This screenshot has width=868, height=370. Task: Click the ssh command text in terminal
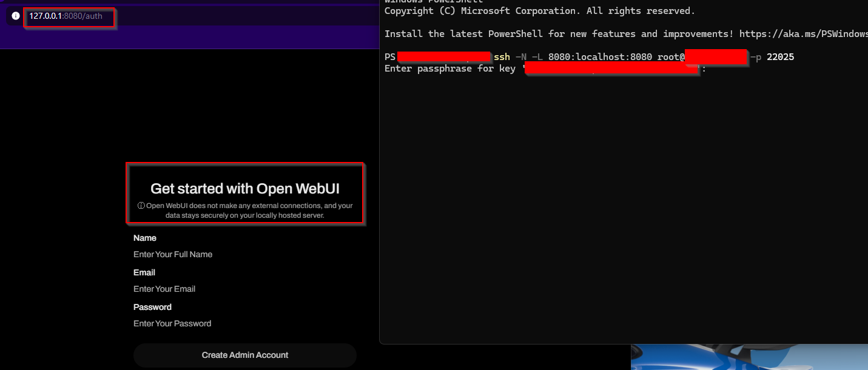pyautogui.click(x=502, y=57)
